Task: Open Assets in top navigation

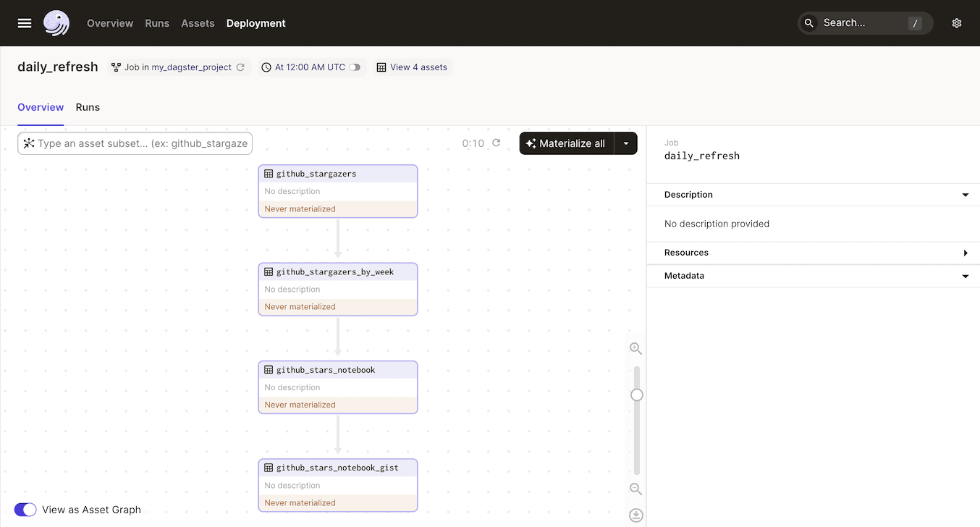Action: (198, 23)
